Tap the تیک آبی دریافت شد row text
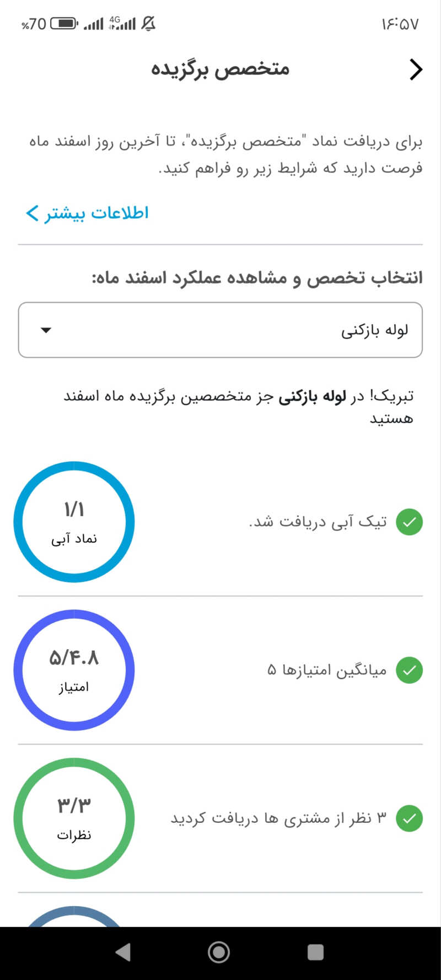The image size is (441, 980). [318, 522]
